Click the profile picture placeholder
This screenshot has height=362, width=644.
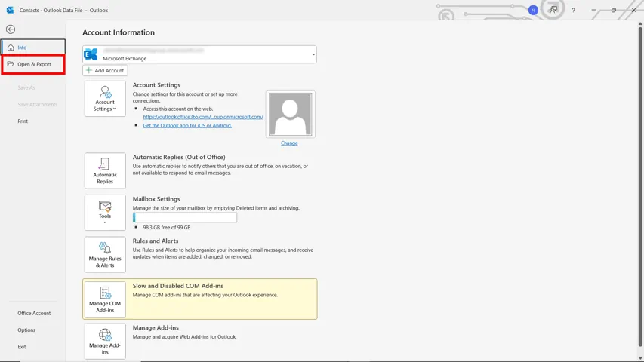[x=291, y=115]
